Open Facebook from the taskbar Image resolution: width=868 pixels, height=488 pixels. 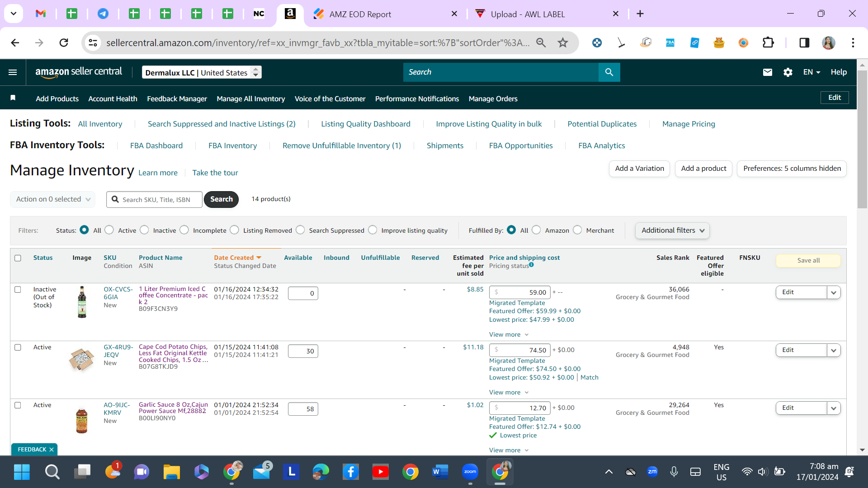coord(351,472)
